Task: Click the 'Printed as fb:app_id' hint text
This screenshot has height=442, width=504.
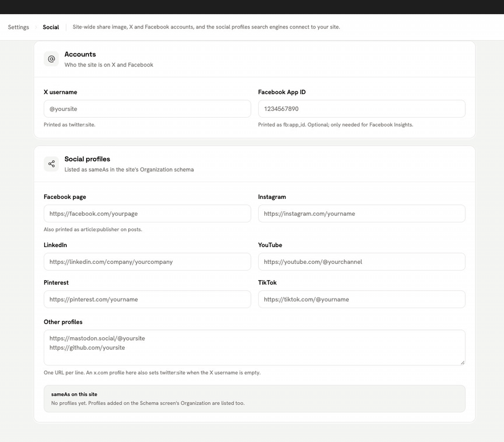Action: [335, 125]
